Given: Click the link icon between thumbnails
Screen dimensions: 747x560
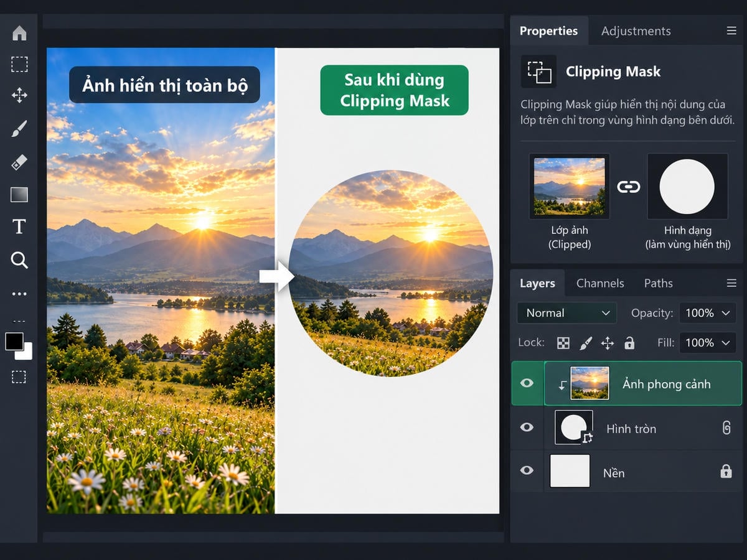Looking at the screenshot, I should pos(628,186).
